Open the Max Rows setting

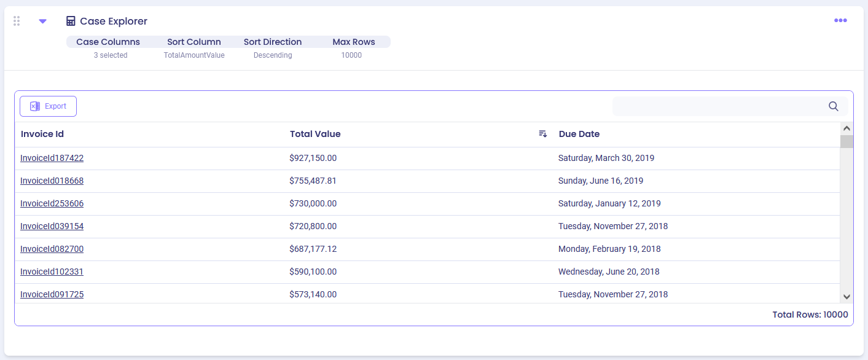click(x=353, y=42)
